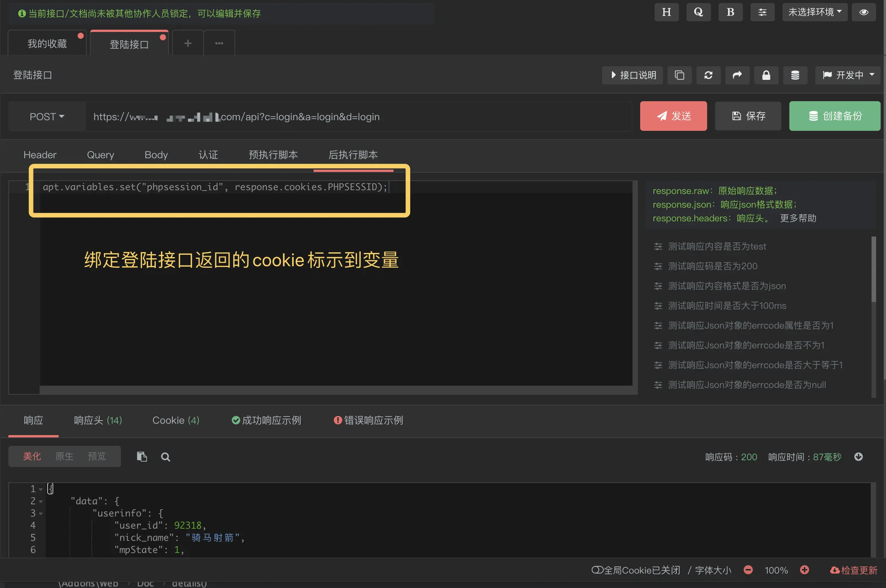The image size is (886, 588).
Task: Download the response via the download icon
Action: click(x=859, y=456)
